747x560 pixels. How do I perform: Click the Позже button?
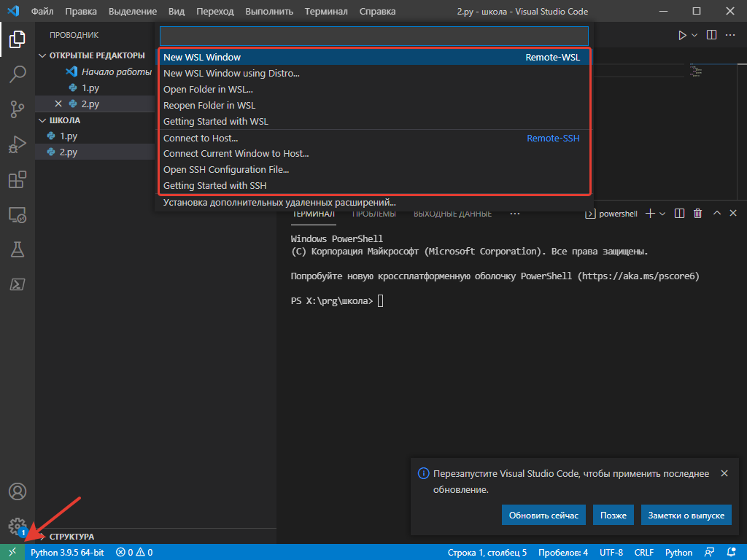click(613, 516)
